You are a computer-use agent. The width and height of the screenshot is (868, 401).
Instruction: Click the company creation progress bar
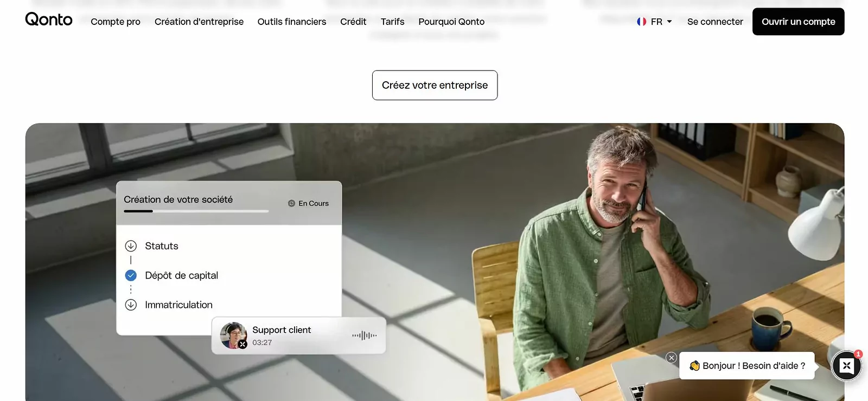(x=196, y=211)
